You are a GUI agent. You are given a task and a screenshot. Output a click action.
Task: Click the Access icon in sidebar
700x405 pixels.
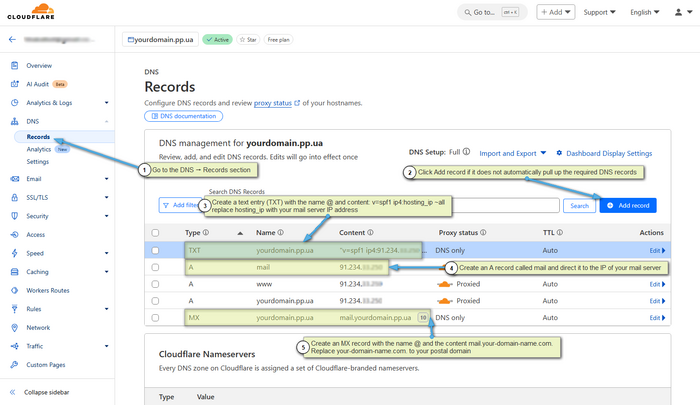[15, 234]
